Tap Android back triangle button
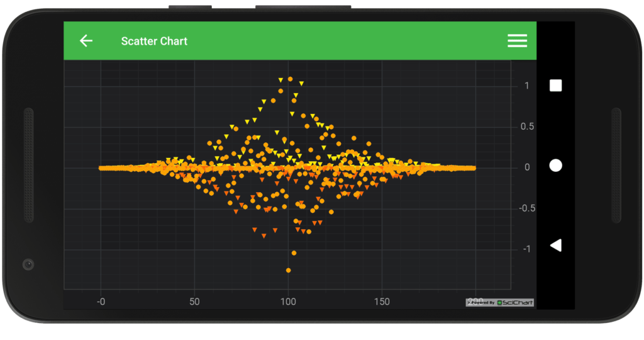 point(556,246)
